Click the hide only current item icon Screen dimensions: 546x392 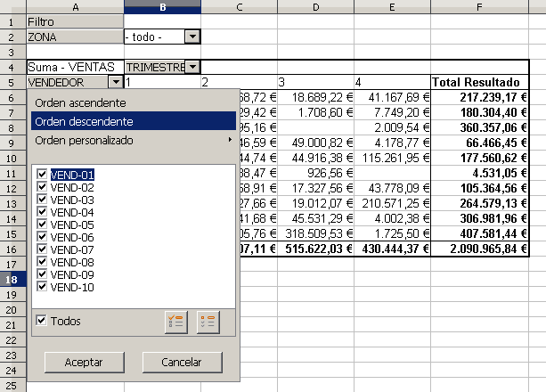[208, 322]
